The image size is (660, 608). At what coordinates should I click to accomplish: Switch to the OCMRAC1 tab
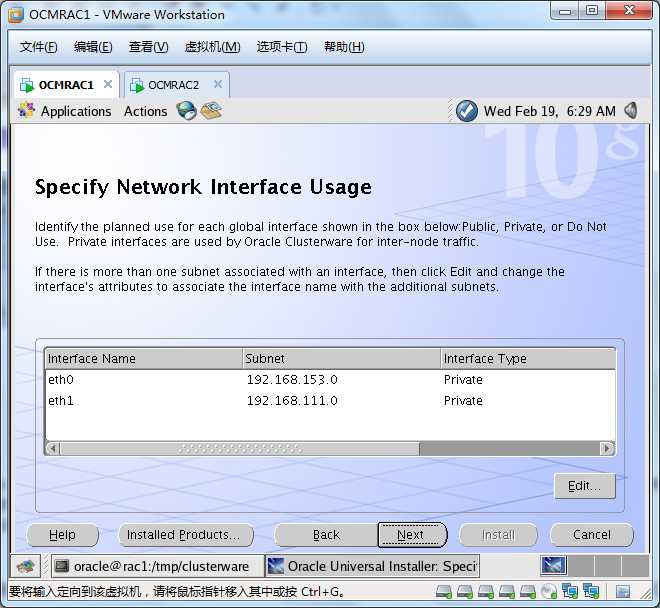coord(67,85)
